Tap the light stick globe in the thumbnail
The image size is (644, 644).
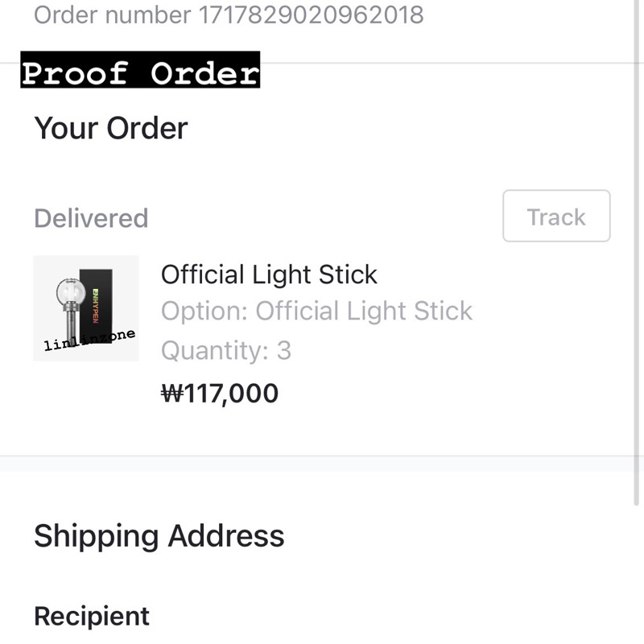point(70,292)
